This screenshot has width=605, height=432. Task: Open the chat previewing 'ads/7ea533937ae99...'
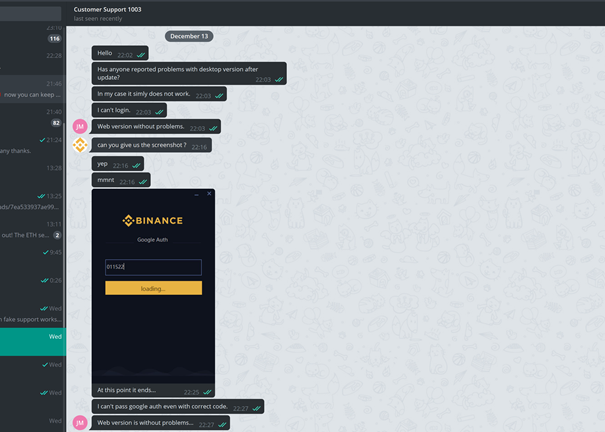[x=32, y=201]
